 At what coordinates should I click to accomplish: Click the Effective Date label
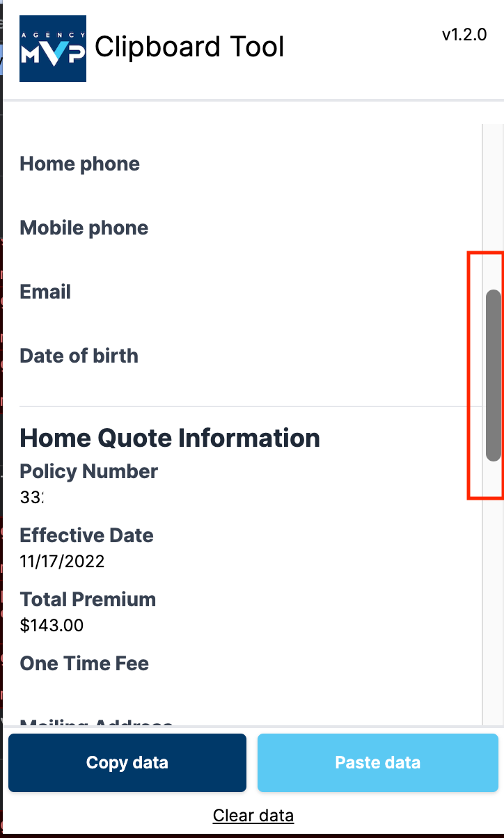[x=87, y=536]
